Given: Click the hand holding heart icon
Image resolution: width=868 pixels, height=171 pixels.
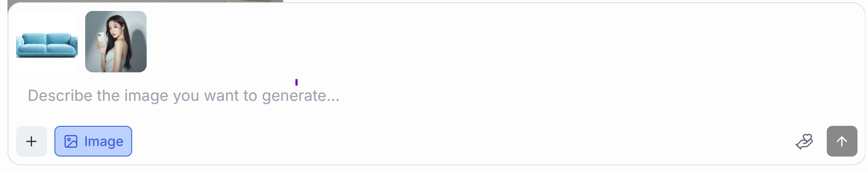Looking at the screenshot, I should point(804,141).
